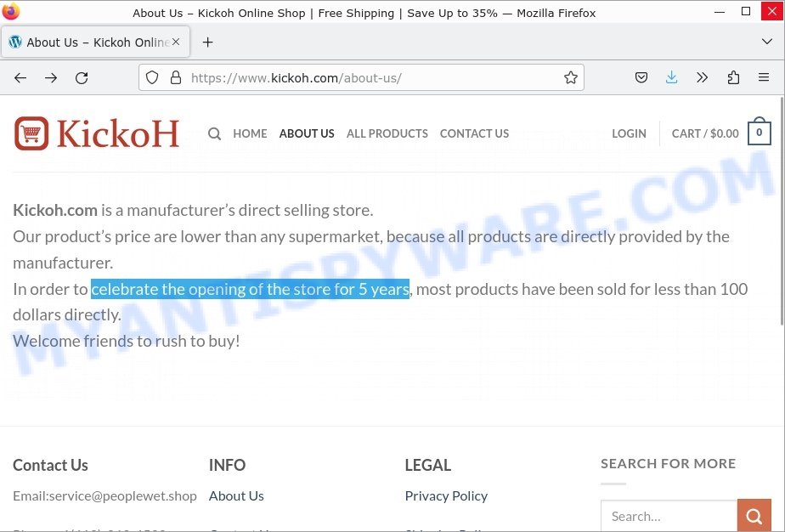Open site search magnifier icon
The width and height of the screenshot is (785, 532).
click(215, 133)
